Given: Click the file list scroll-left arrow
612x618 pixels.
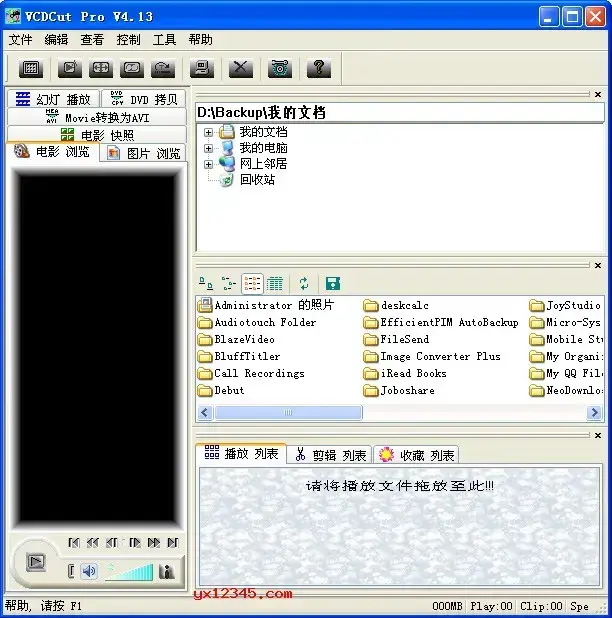Looking at the screenshot, I should [205, 413].
